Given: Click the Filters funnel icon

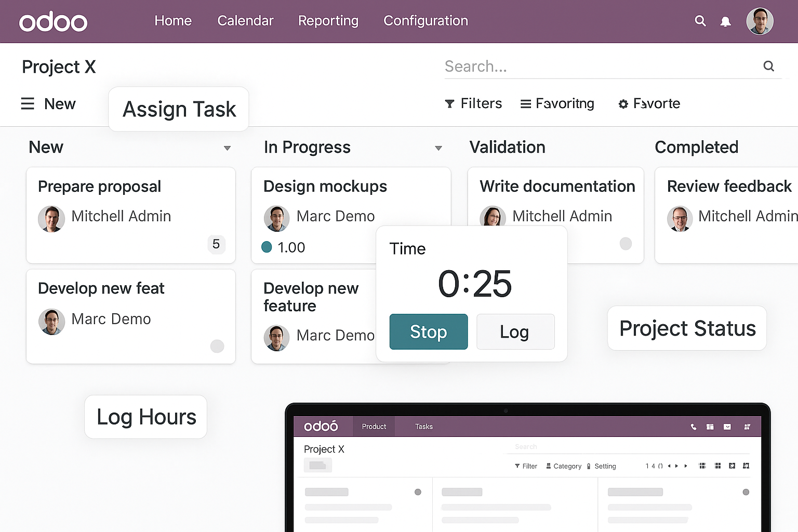Looking at the screenshot, I should [x=449, y=104].
